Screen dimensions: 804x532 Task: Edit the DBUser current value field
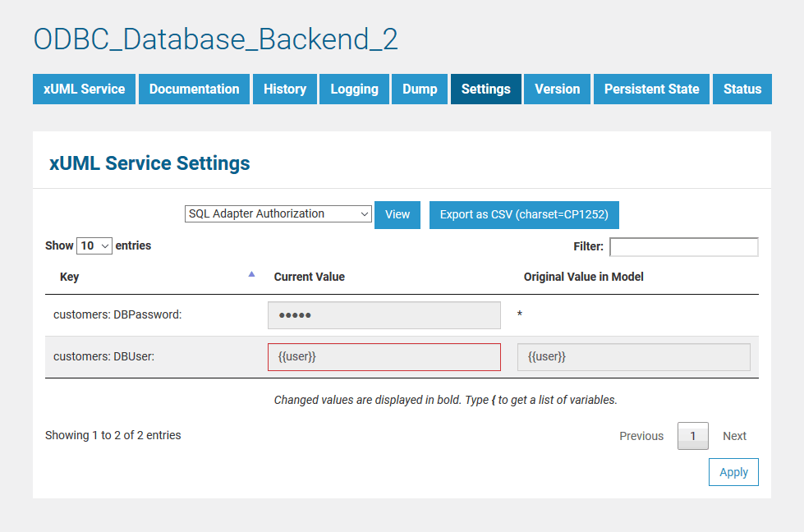pos(384,357)
